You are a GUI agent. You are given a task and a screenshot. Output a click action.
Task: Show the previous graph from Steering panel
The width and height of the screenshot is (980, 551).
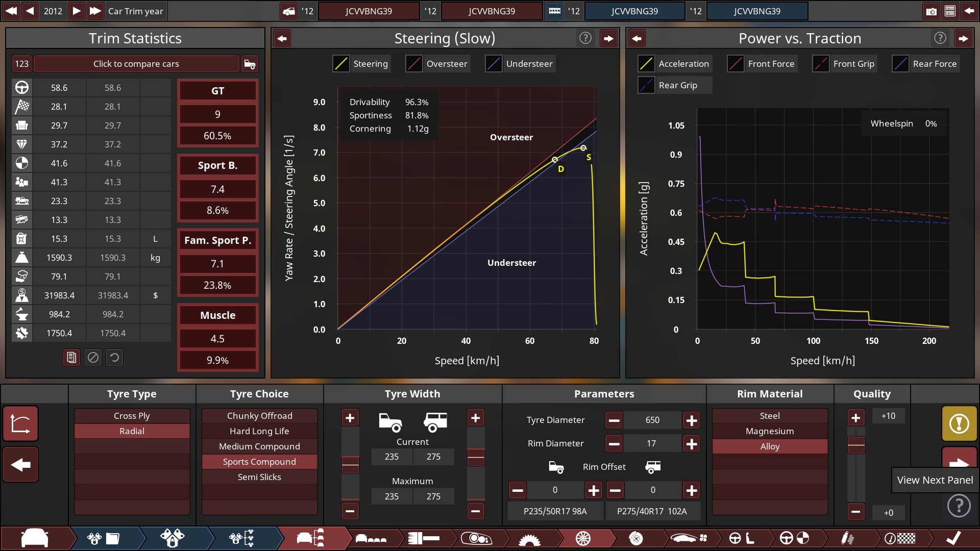(x=282, y=38)
